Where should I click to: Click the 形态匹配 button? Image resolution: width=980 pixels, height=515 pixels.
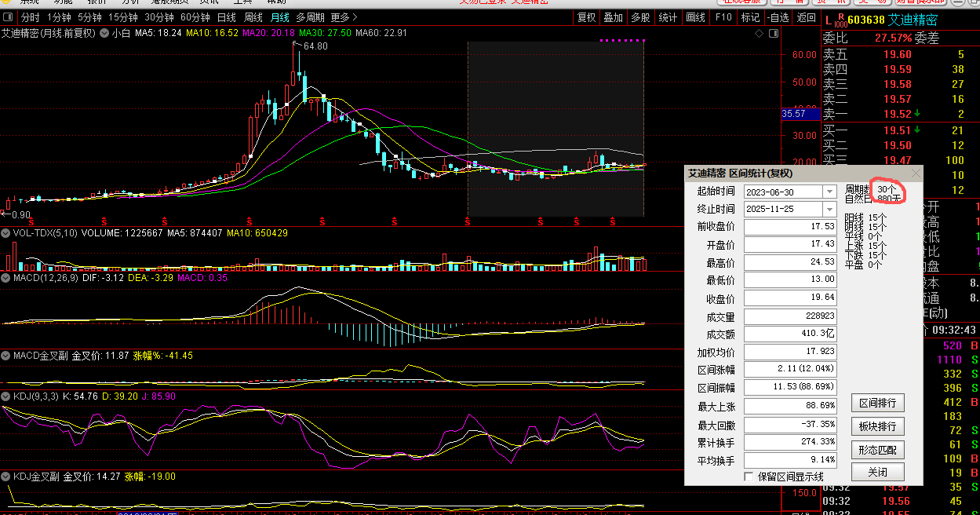pos(877,450)
